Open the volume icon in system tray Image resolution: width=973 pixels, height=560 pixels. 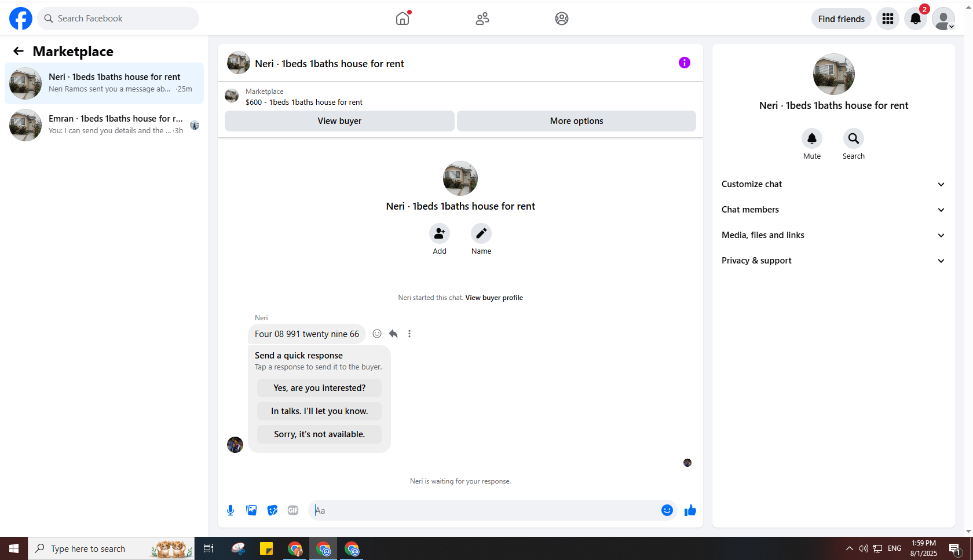tap(863, 548)
